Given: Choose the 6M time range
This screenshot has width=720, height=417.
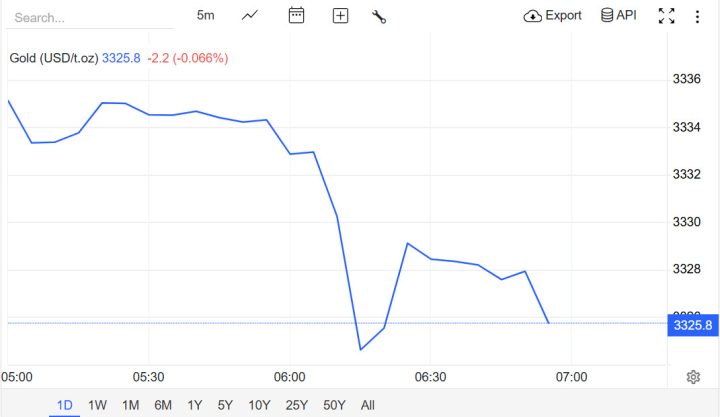Looking at the screenshot, I should (x=162, y=405).
